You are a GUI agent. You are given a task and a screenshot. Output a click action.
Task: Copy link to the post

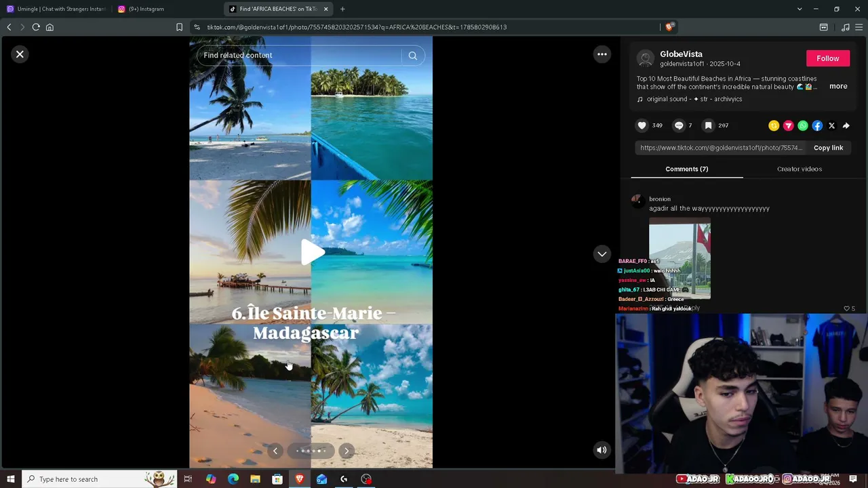click(x=828, y=148)
